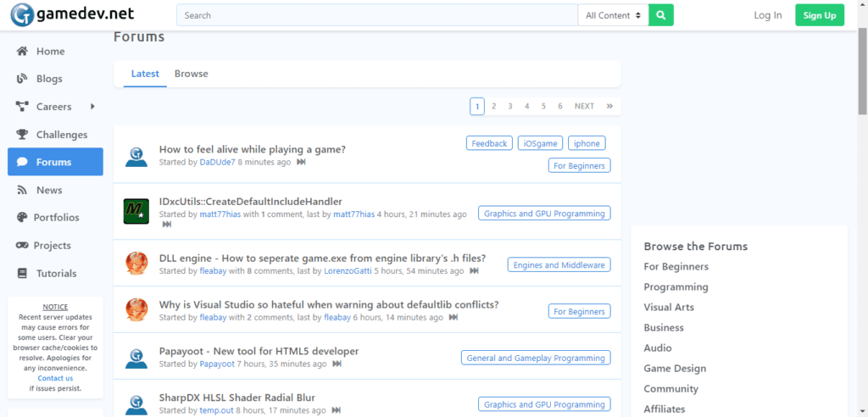The image size is (868, 417).
Task: Focus the Search input field
Action: coord(377,15)
